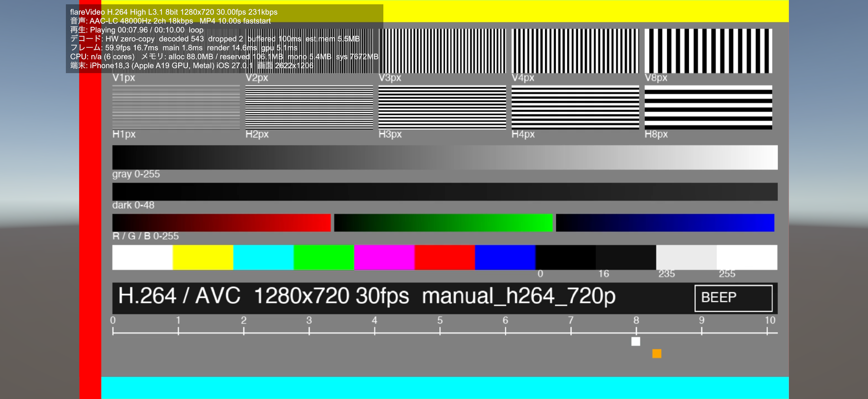Click the red 0-255 gradient ramp
The width and height of the screenshot is (868, 399).
click(x=221, y=223)
